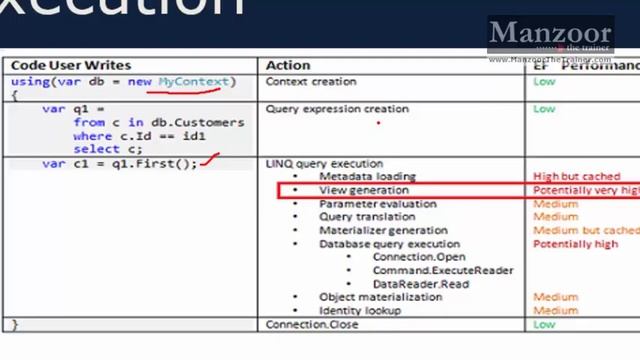640x360 pixels.
Task: Click "Medium" beside Identity lookup
Action: 556,311
